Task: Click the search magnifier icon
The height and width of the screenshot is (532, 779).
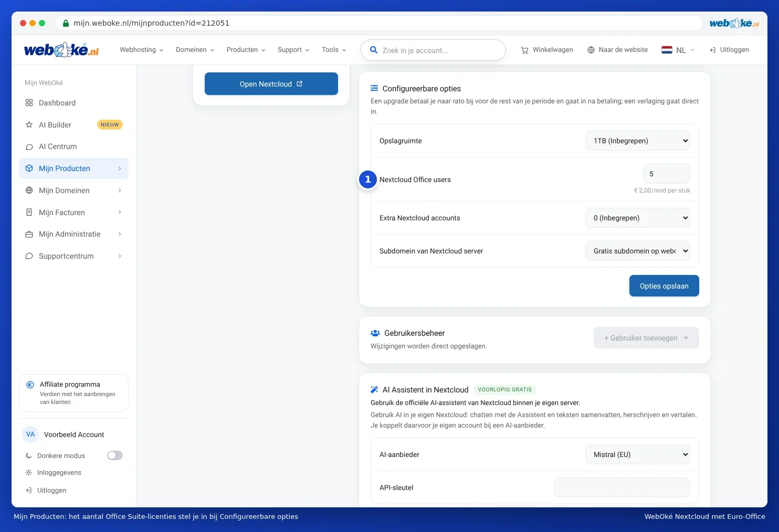Action: (374, 50)
